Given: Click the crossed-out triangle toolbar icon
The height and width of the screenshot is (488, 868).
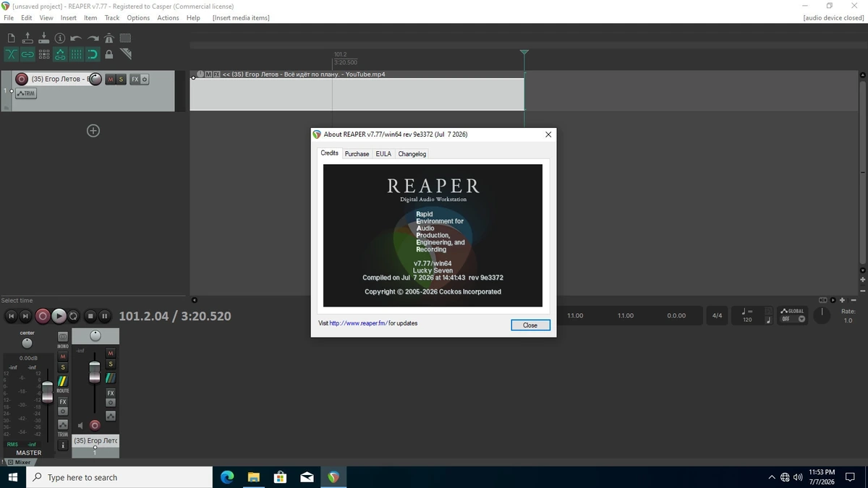Looking at the screenshot, I should [x=126, y=54].
